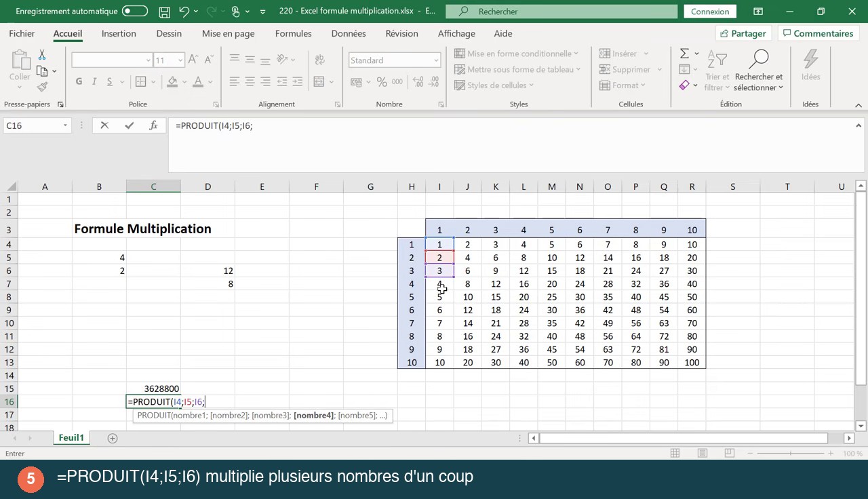Click the AutoSum sigma icon
This screenshot has height=499, width=868.
pos(684,54)
